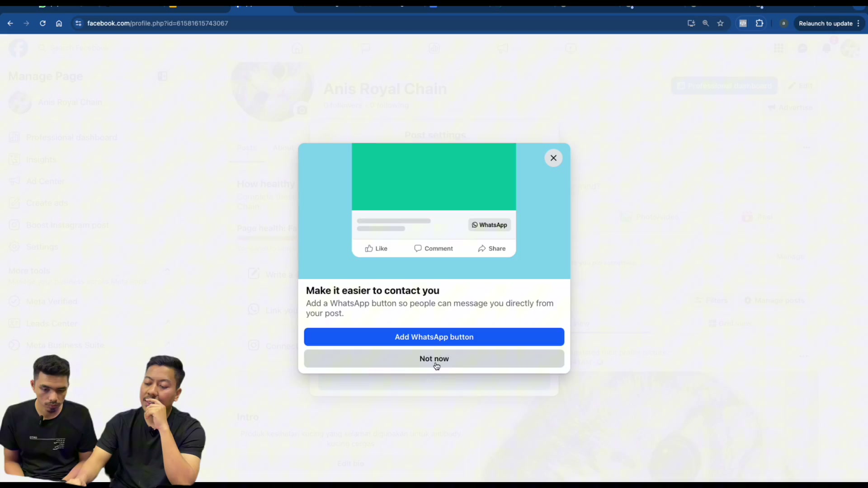Open Chrome three-dot menu

pyautogui.click(x=858, y=23)
